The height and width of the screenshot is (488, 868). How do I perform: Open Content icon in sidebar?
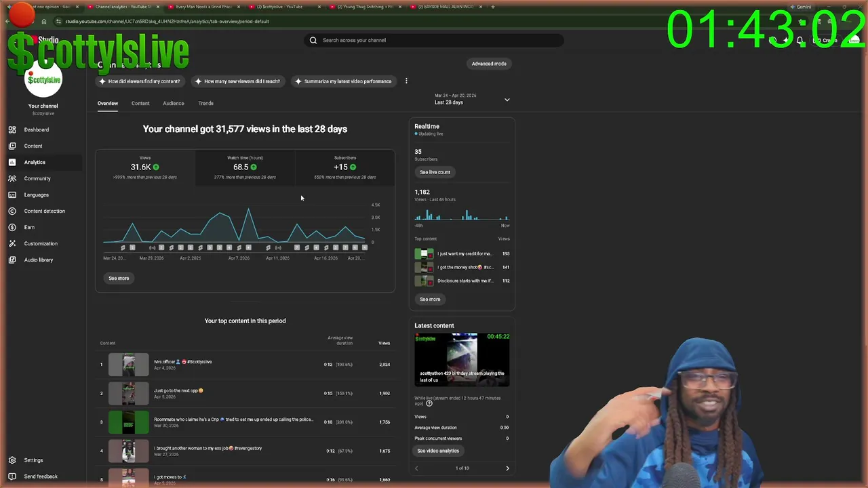tap(12, 146)
